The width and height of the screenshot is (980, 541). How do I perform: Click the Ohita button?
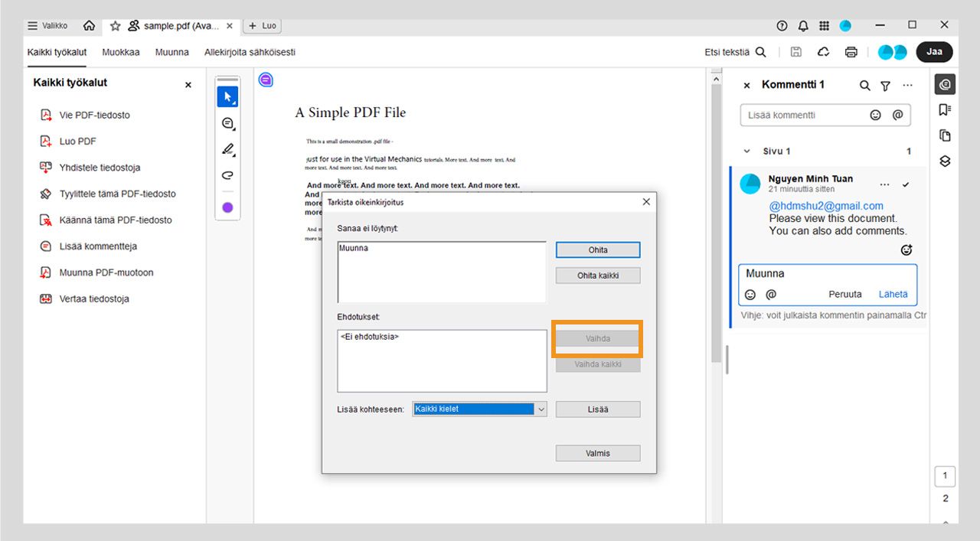pyautogui.click(x=598, y=250)
